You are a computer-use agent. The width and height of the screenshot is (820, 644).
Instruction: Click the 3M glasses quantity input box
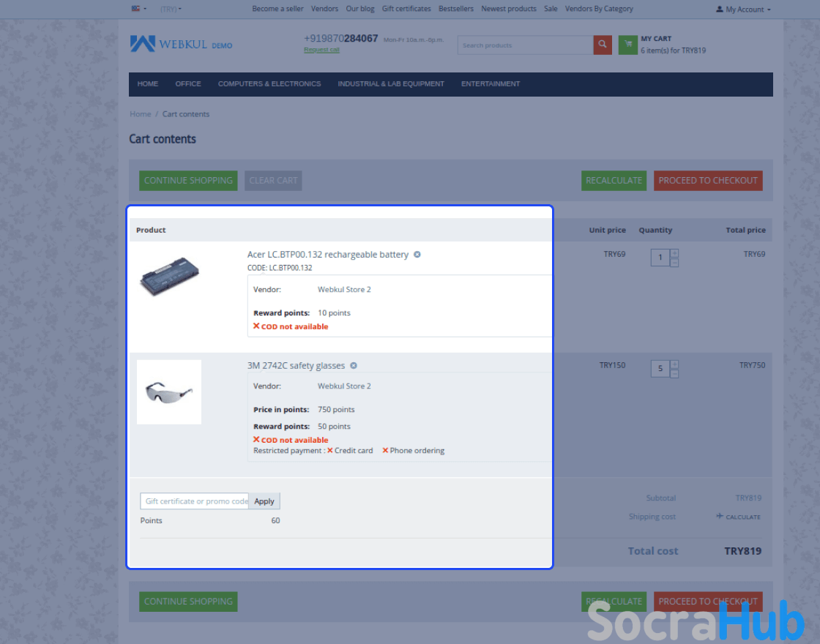click(660, 369)
